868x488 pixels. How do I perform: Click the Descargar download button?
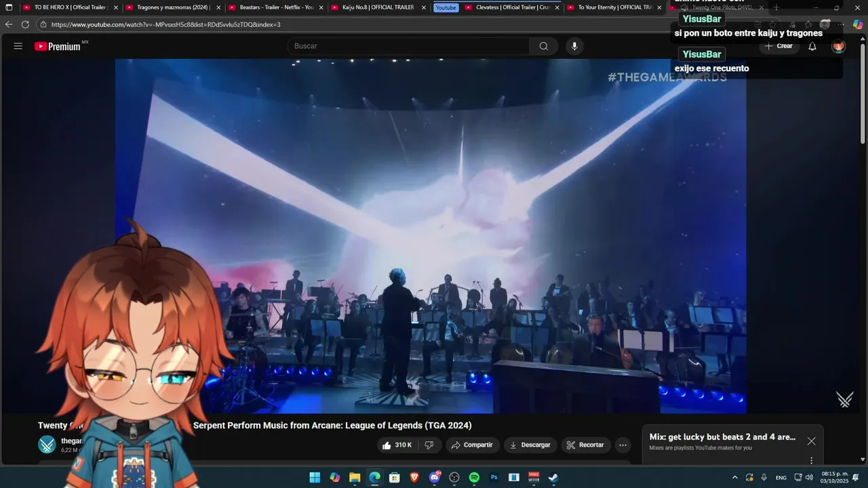(530, 445)
